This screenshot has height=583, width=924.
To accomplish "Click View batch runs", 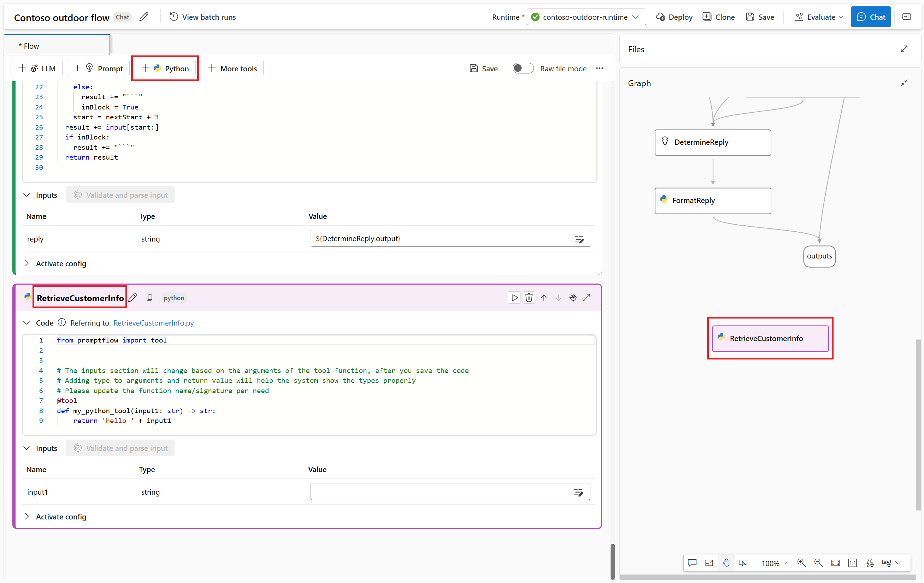I will [202, 17].
